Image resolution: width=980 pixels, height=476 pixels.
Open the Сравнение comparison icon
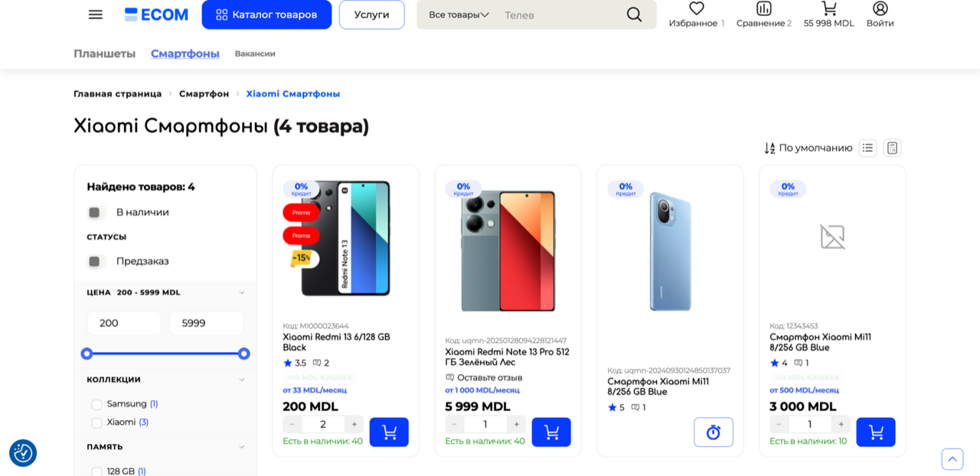point(764,8)
